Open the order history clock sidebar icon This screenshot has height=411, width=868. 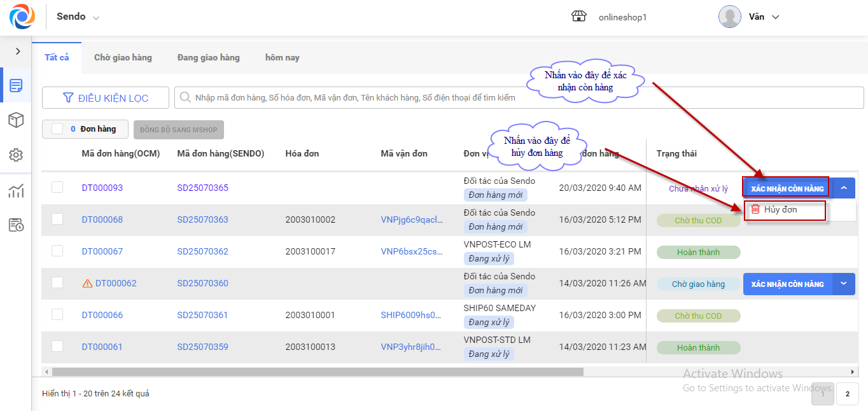click(x=16, y=225)
